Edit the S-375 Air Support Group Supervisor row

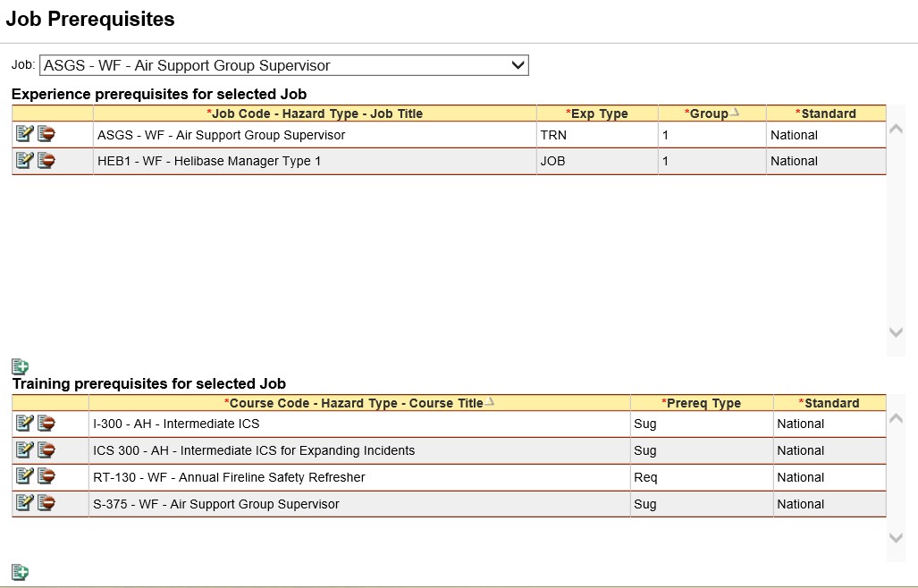point(25,503)
